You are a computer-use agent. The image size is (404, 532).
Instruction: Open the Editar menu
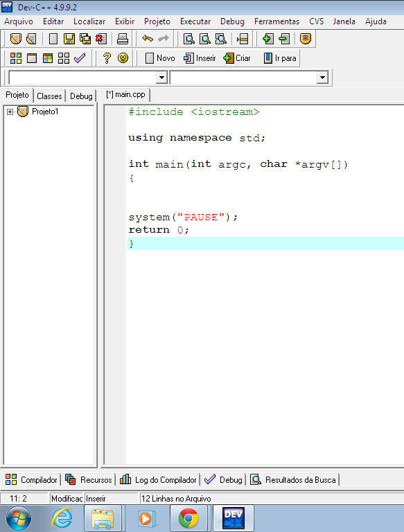53,21
